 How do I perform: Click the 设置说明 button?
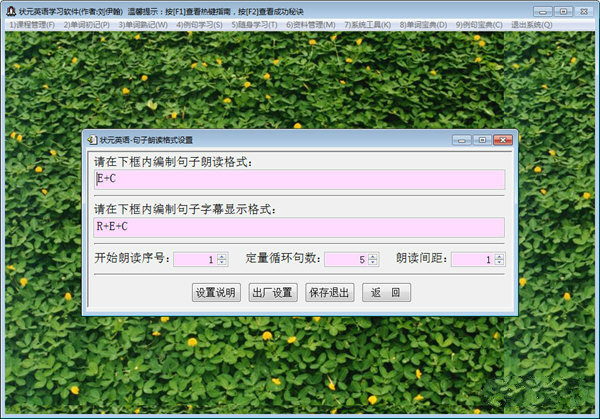point(216,293)
